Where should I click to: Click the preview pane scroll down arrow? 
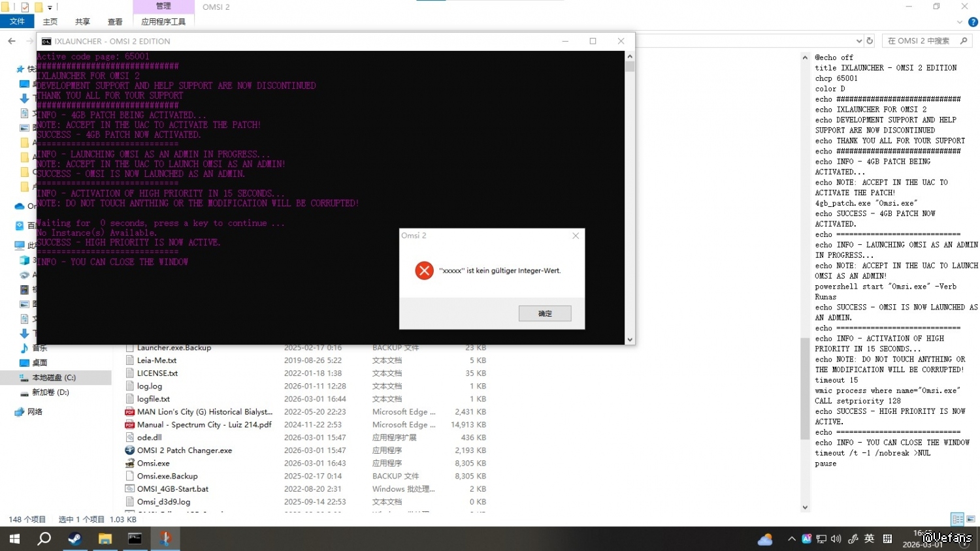coord(805,507)
